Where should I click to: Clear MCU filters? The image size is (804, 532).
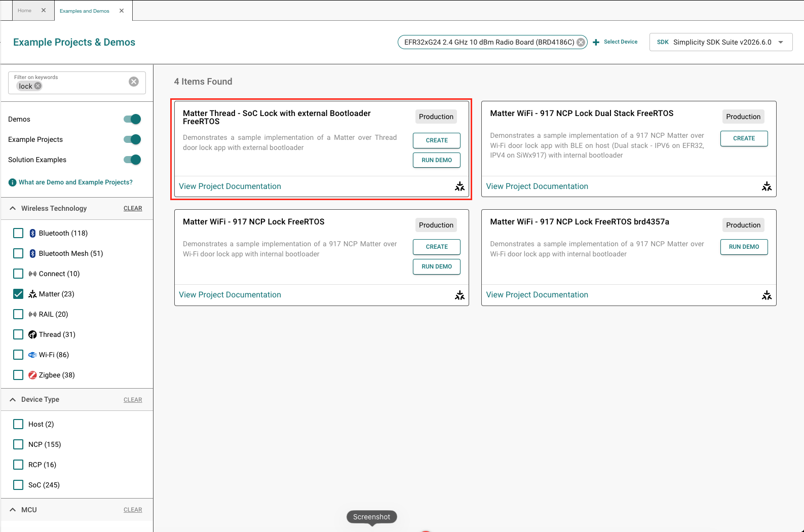(x=133, y=510)
